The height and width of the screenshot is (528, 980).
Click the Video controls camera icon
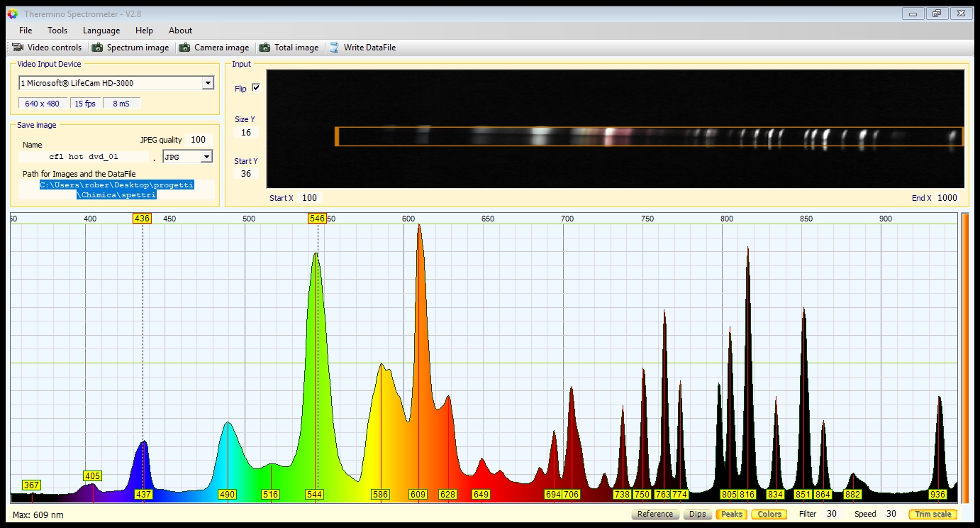click(x=18, y=48)
